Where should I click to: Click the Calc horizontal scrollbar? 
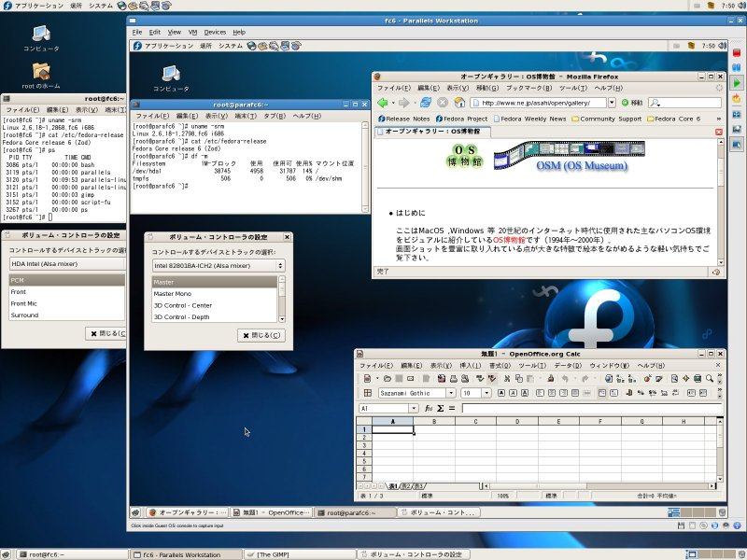(598, 486)
